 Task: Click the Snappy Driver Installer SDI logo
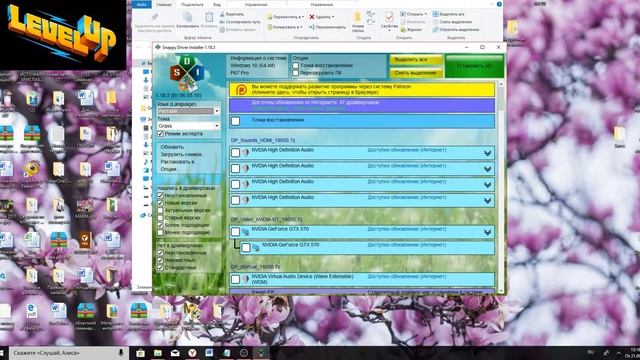coord(187,73)
